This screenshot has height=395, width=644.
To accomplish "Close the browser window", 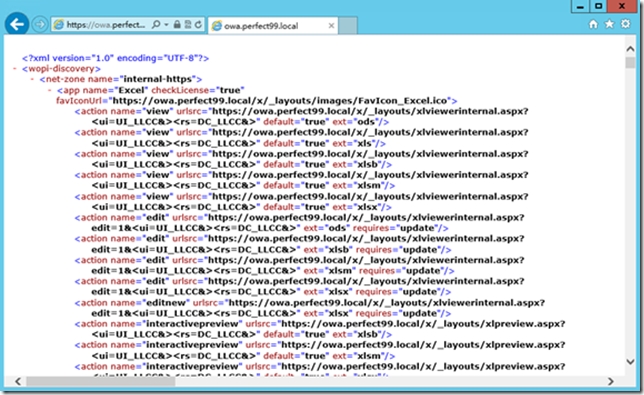I will [623, 6].
